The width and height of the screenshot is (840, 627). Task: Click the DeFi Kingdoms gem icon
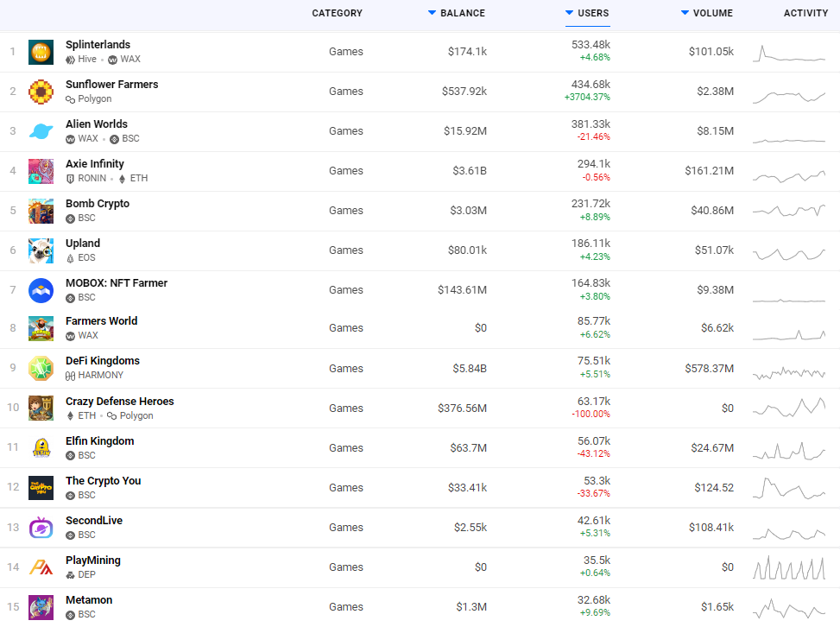41,368
